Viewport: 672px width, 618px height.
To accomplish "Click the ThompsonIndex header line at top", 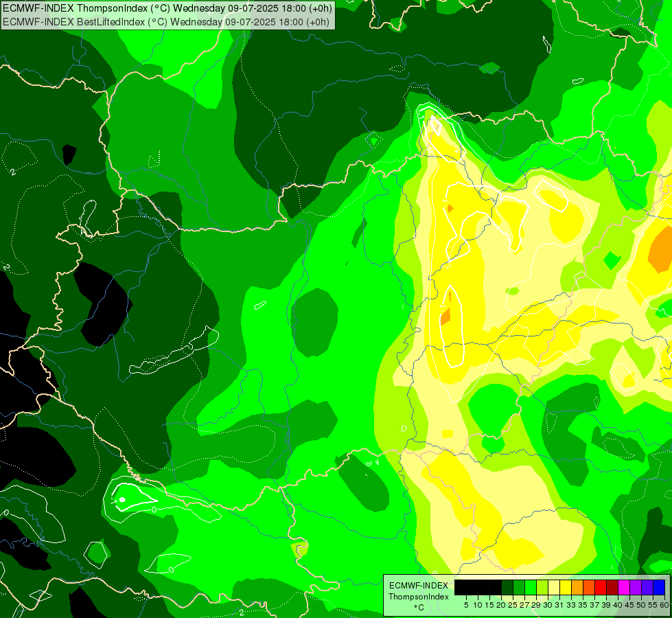I will pos(167,8).
